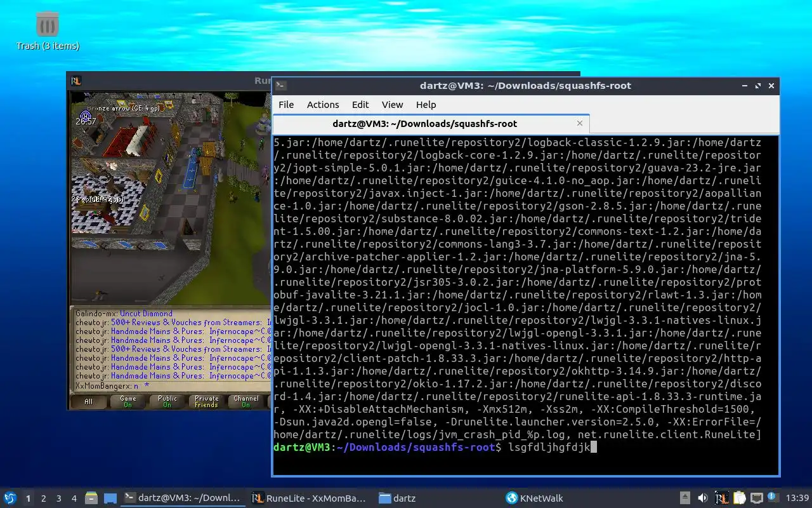The image size is (812, 508).
Task: Maximize the terminal window
Action: (x=758, y=86)
